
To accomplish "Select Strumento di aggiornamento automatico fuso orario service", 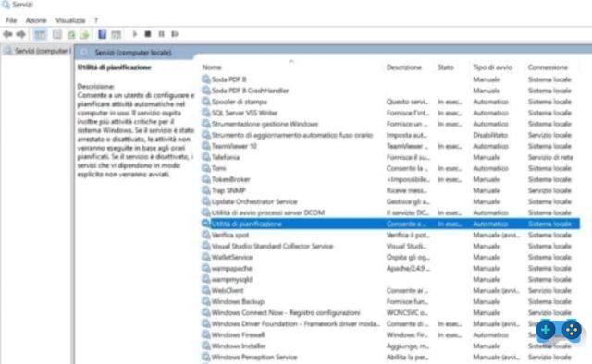I will click(x=292, y=135).
